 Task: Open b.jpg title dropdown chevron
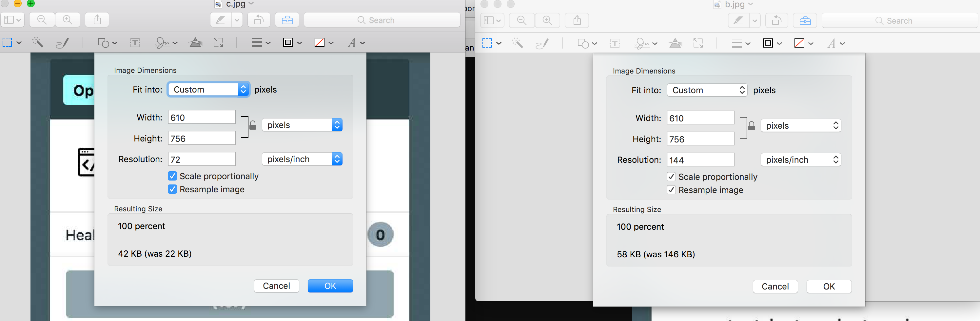point(751,4)
